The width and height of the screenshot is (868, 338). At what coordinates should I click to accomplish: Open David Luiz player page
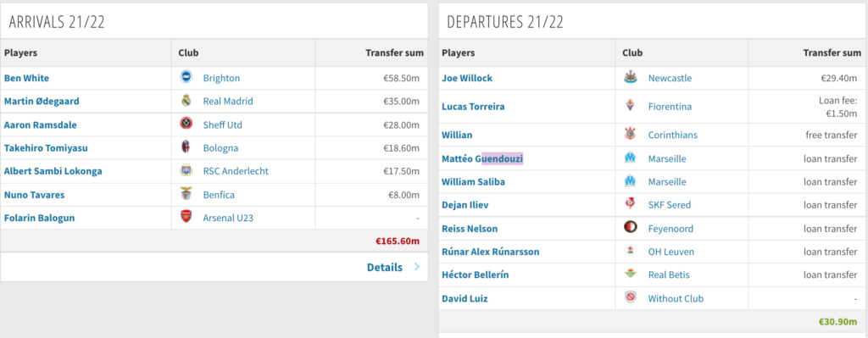[x=465, y=299]
